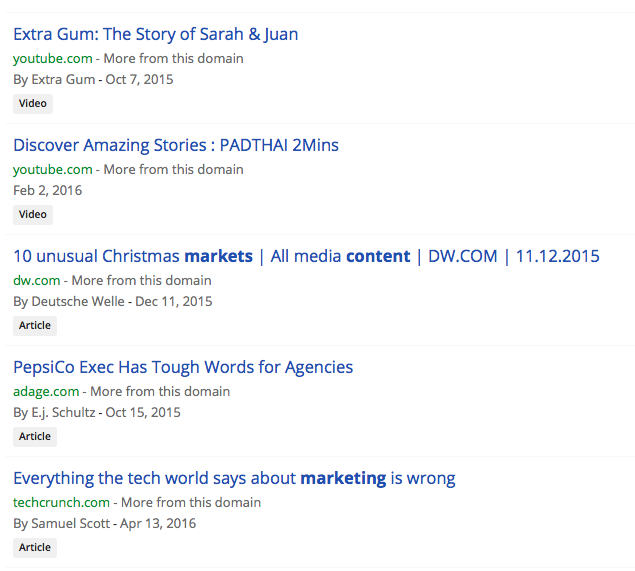
Task: Show more from this domain for techcrunch.com
Action: coord(191,502)
